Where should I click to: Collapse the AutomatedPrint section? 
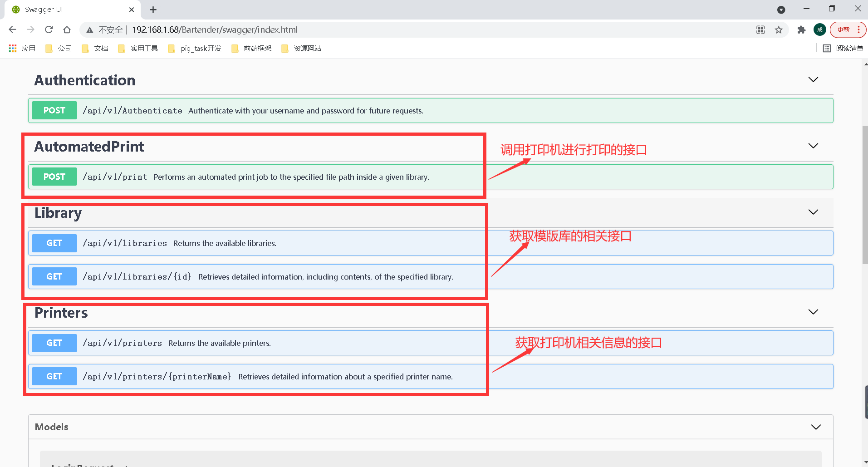pos(813,146)
